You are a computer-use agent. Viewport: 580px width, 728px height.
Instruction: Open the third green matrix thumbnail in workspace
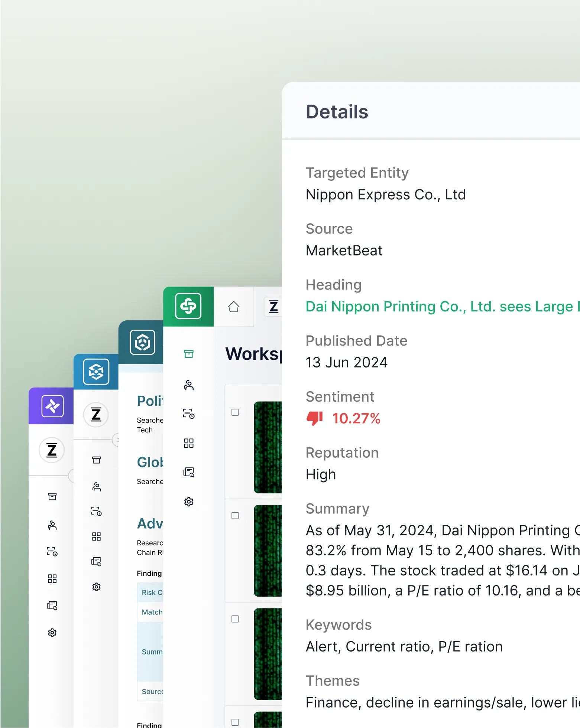pos(268,654)
